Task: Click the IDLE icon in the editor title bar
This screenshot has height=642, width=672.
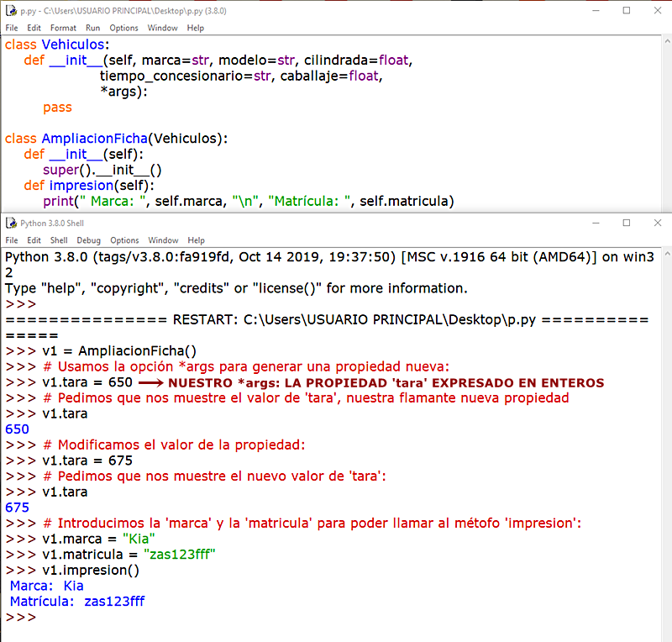Action: point(10,11)
